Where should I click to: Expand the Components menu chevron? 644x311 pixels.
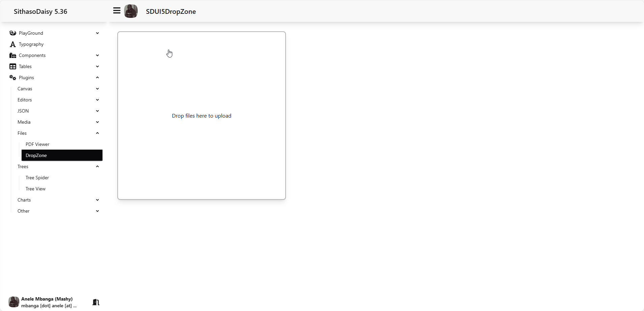(x=97, y=55)
